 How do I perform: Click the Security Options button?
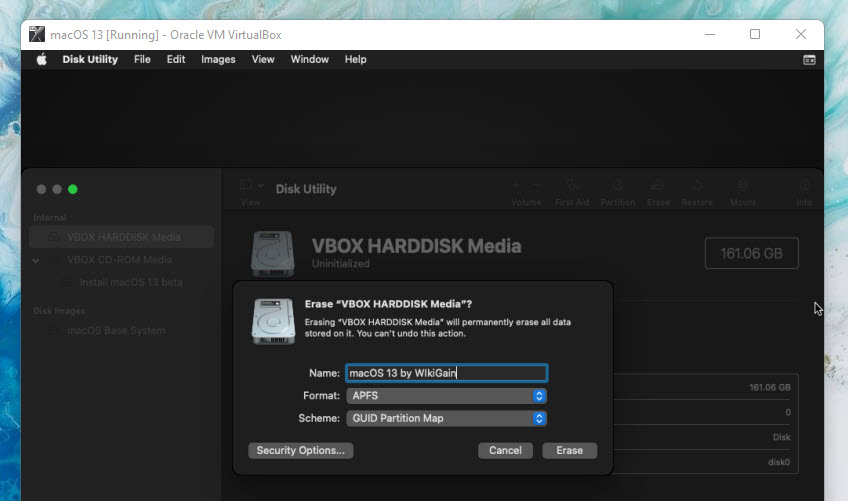pyautogui.click(x=301, y=451)
